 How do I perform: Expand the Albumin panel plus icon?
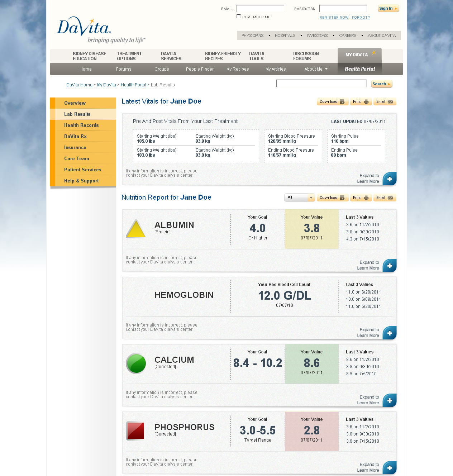pos(390,265)
